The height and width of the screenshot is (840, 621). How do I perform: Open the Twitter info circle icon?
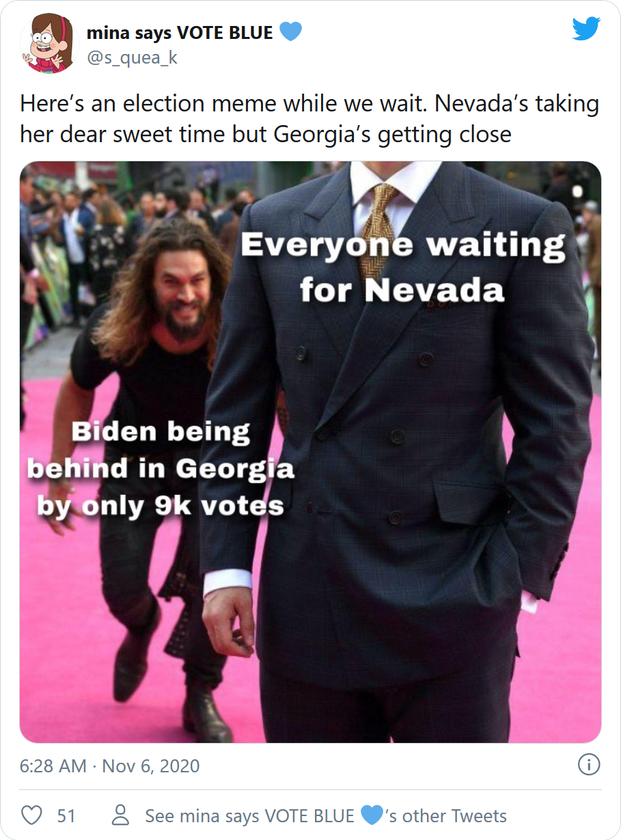tap(589, 765)
